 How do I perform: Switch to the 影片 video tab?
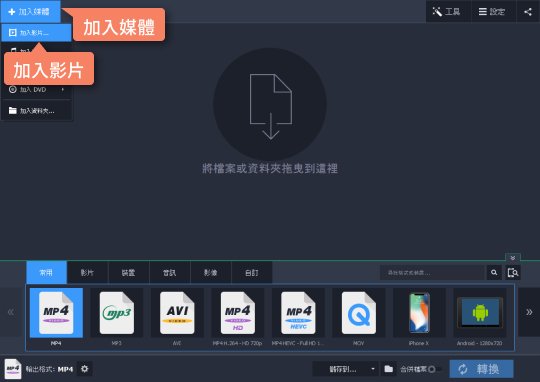[87, 272]
